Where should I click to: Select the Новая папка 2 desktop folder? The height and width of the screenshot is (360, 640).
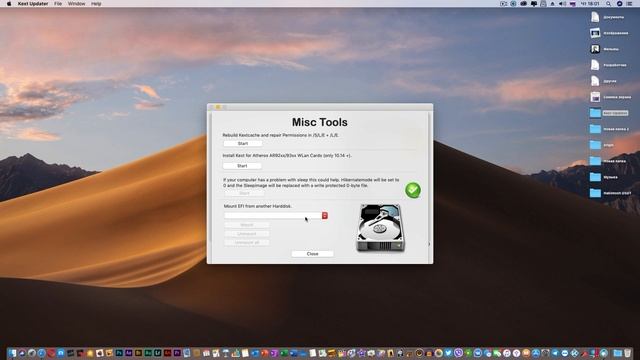(x=595, y=129)
